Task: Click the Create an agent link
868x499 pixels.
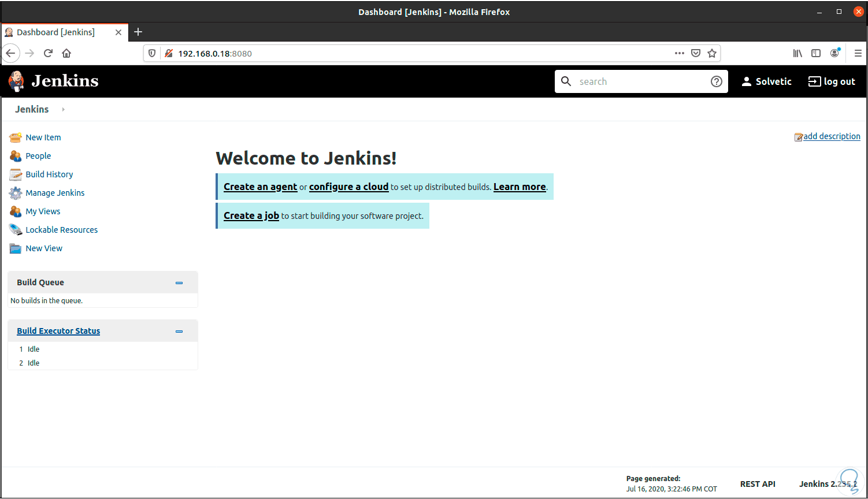Action: tap(261, 187)
